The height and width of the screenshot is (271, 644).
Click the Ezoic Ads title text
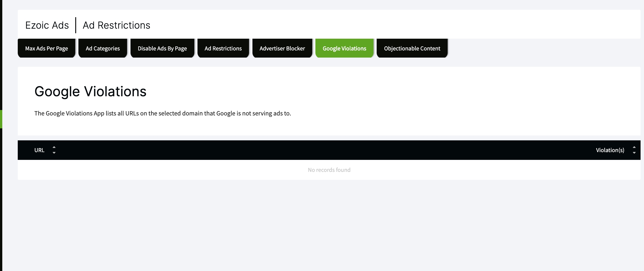click(47, 25)
